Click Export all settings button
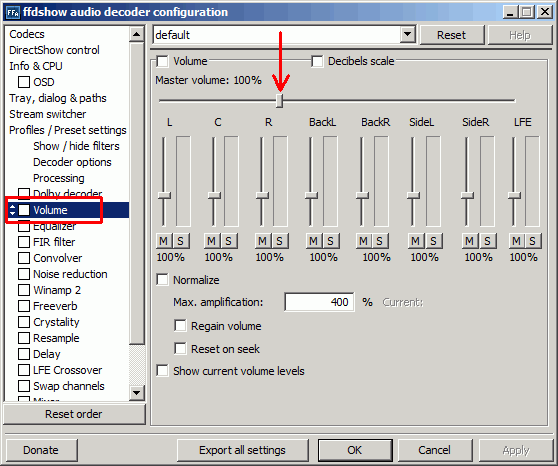This screenshot has height=466, width=558. click(x=242, y=450)
